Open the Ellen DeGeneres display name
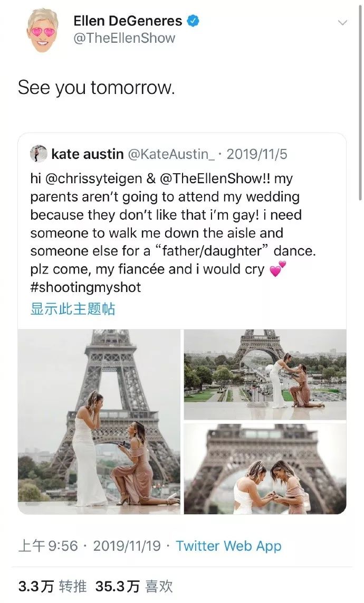 (x=128, y=21)
